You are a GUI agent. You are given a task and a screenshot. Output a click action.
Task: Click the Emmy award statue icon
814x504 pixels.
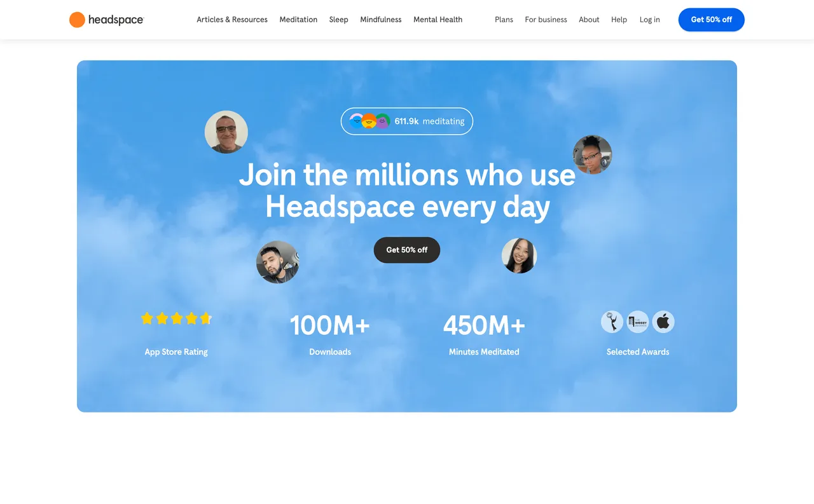coord(612,322)
